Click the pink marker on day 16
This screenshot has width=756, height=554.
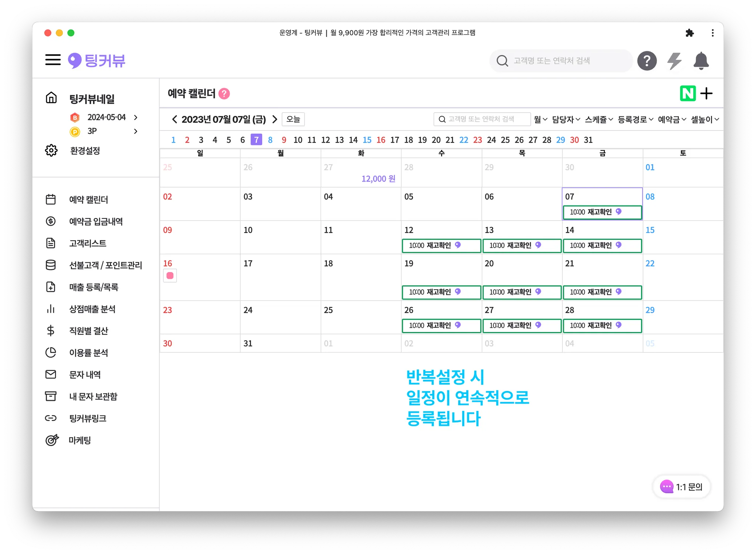click(x=170, y=276)
